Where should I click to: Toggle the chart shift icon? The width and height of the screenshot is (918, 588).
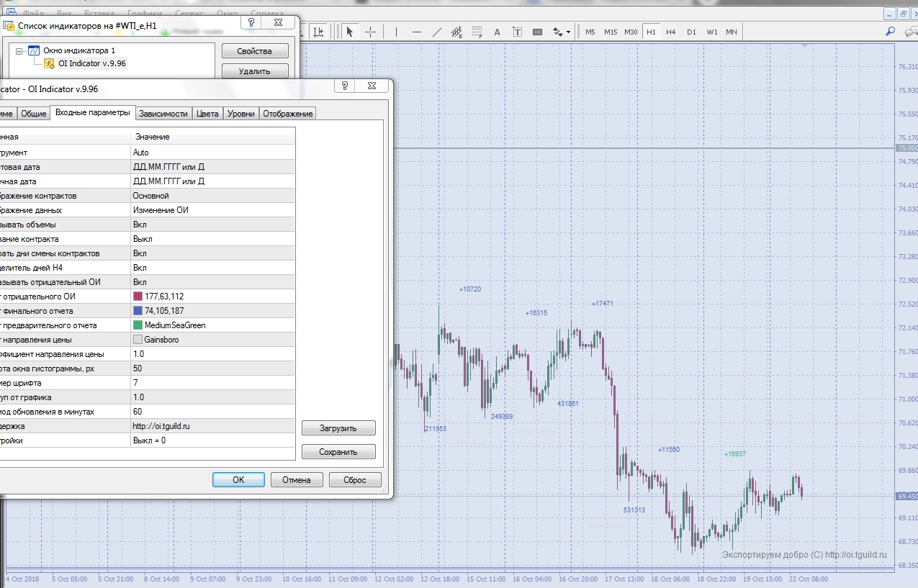(318, 32)
